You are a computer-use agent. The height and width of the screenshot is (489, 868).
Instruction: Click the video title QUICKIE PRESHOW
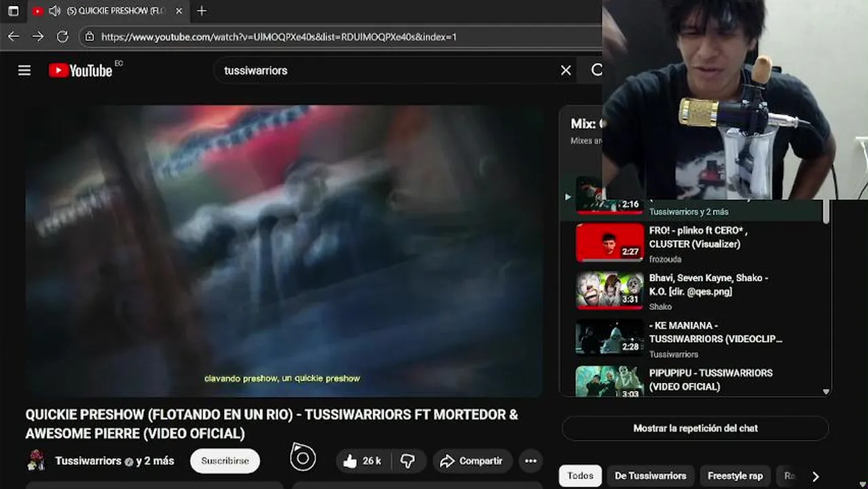[272, 424]
